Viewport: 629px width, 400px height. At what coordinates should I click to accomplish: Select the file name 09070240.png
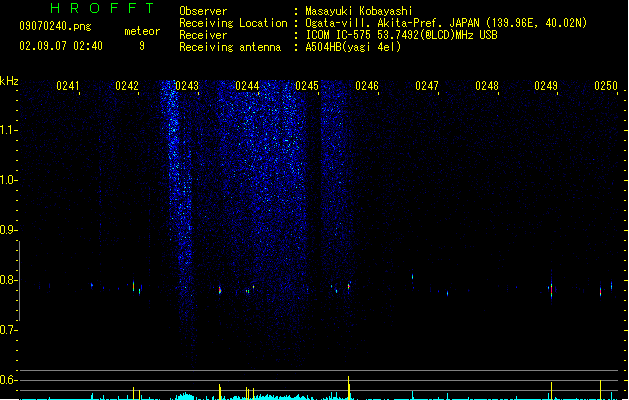tap(55, 26)
